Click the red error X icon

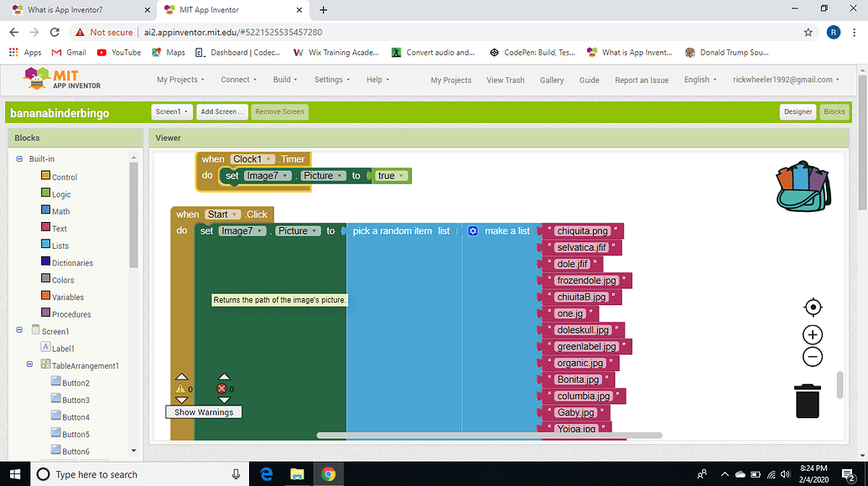click(222, 389)
